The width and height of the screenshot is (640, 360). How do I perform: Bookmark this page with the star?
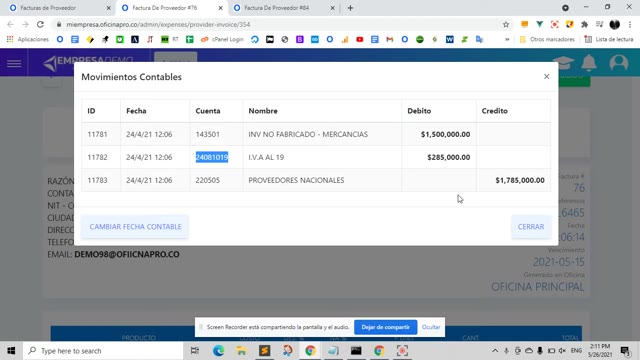pos(506,24)
